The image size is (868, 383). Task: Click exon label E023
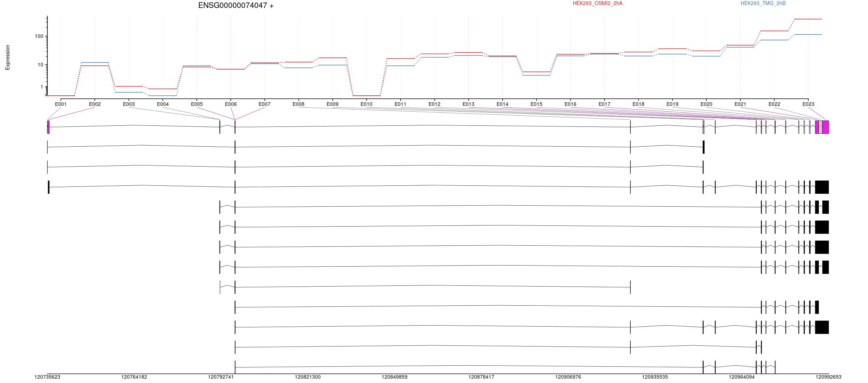(808, 104)
